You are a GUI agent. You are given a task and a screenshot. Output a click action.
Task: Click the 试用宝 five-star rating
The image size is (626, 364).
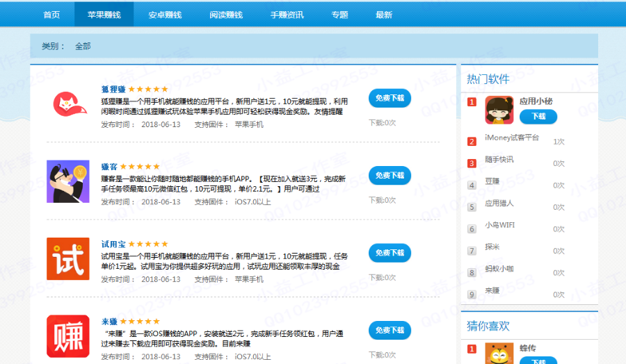point(148,244)
